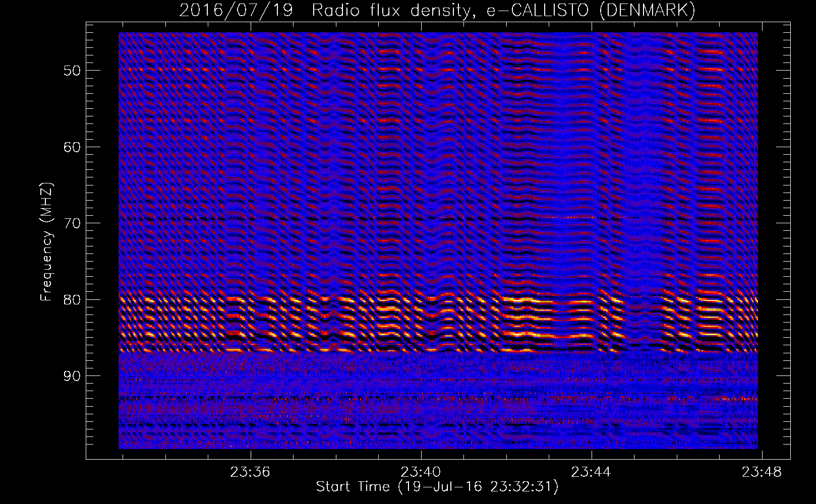Click the 23:36 time tick label
The width and height of the screenshot is (816, 504).
tap(250, 472)
